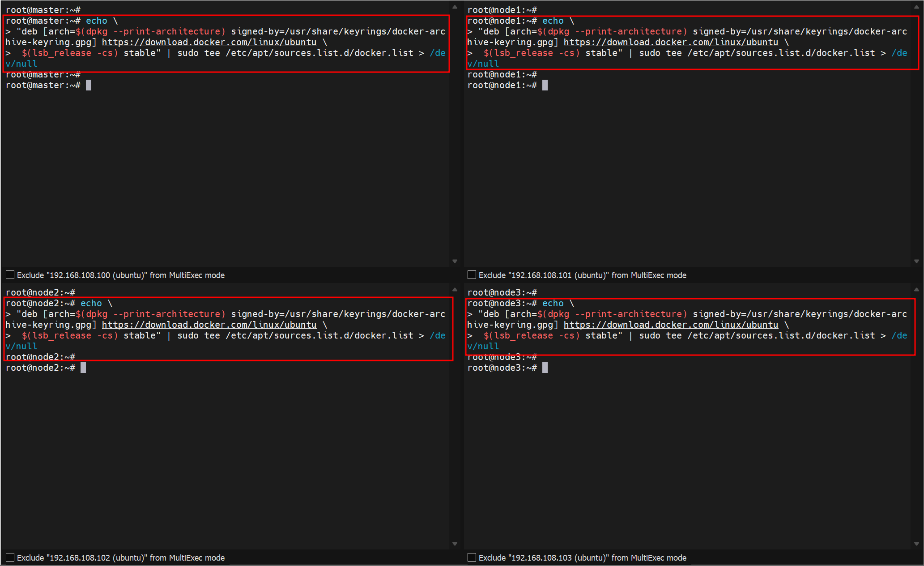Screen dimensions: 924x566
Task: Click the master terminal scrollbar track
Action: tap(455, 134)
